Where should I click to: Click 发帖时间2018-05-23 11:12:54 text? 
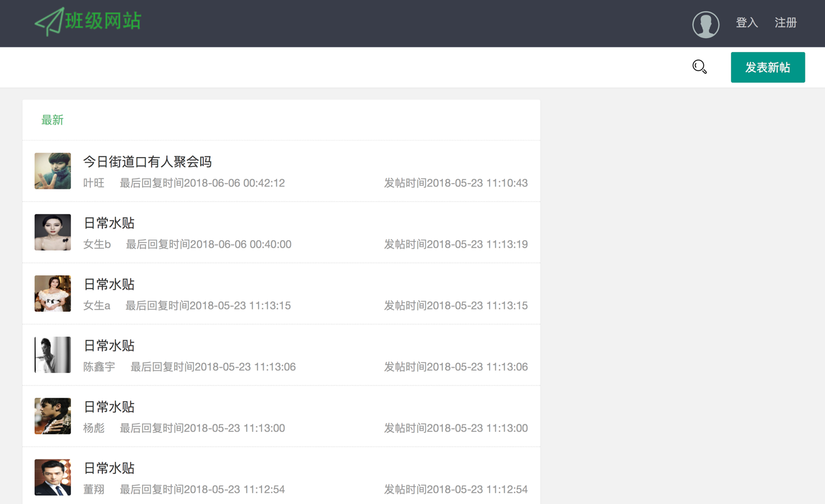456,489
